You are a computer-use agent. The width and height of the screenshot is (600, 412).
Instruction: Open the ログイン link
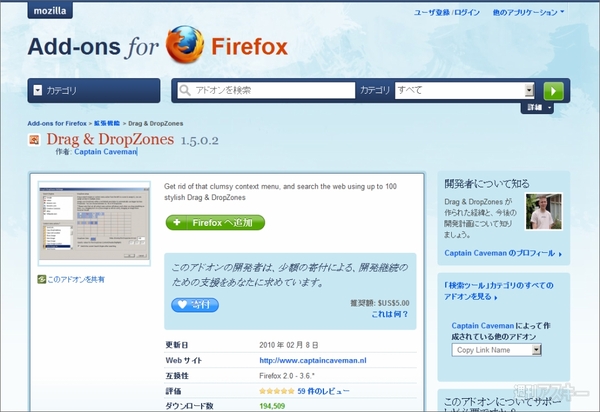pos(467,13)
